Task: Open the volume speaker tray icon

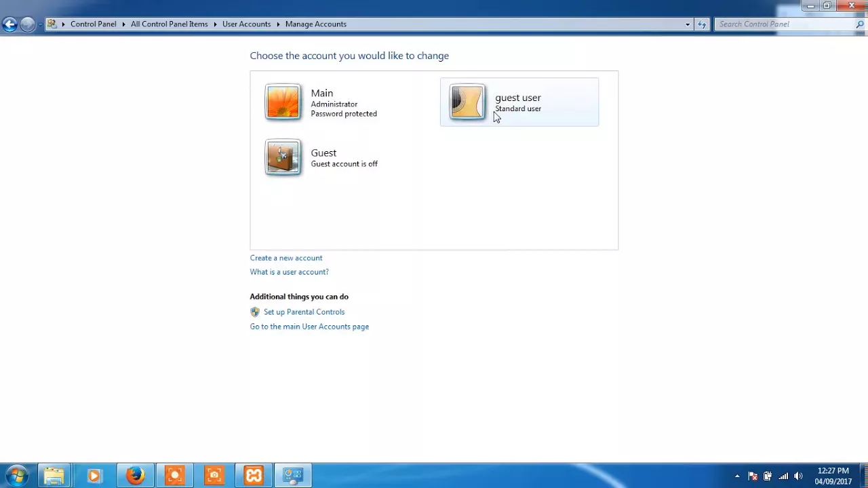Action: (798, 476)
